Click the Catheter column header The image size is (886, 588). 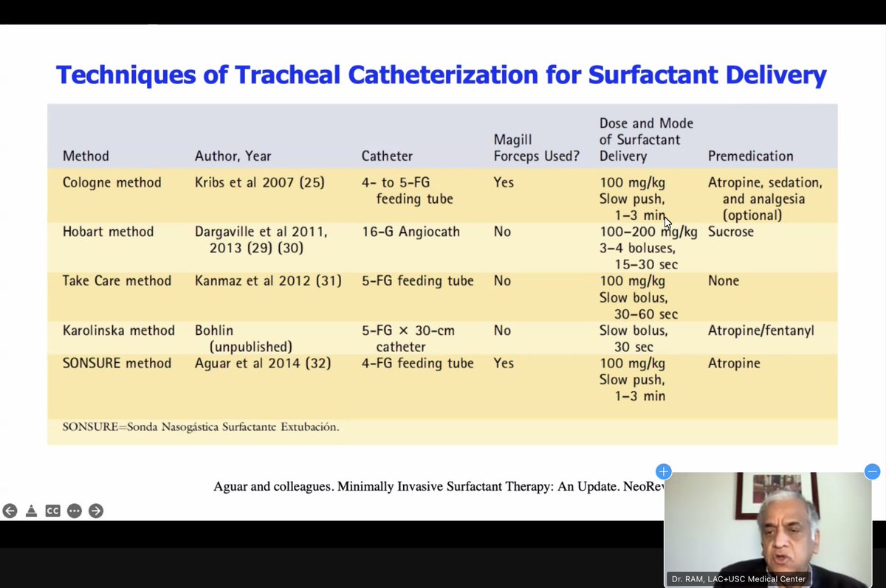point(387,156)
